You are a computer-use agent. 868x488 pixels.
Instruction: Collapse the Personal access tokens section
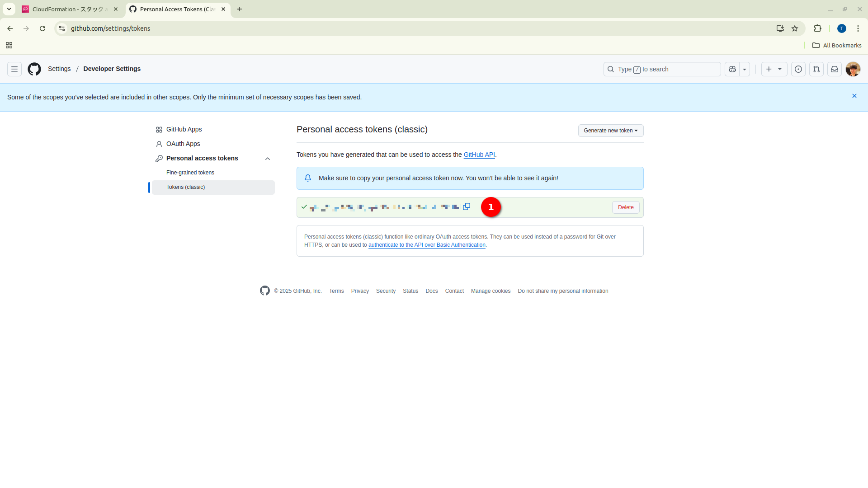pyautogui.click(x=268, y=159)
